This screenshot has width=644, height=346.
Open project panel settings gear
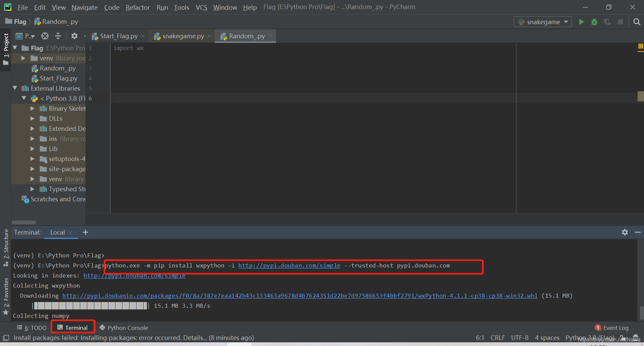pyautogui.click(x=74, y=36)
